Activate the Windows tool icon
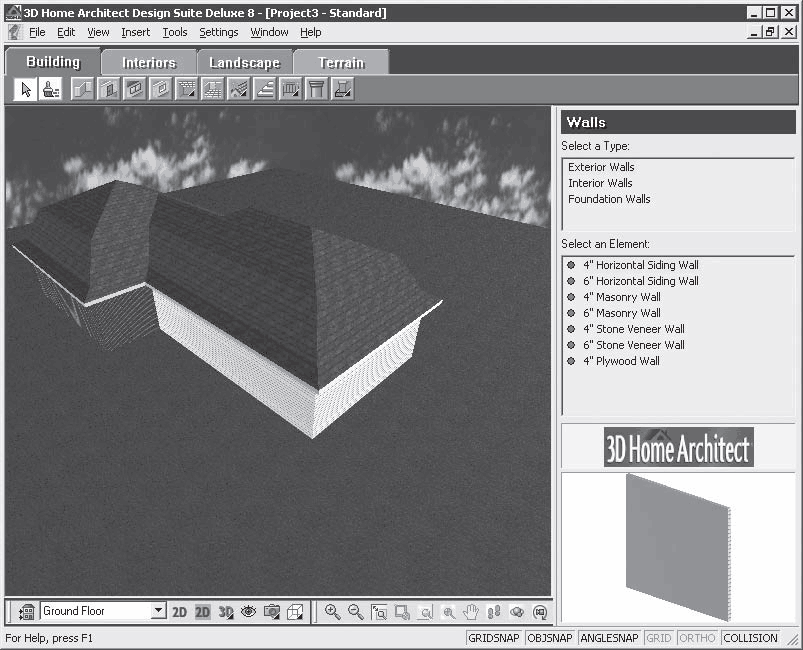803x650 pixels. click(135, 90)
